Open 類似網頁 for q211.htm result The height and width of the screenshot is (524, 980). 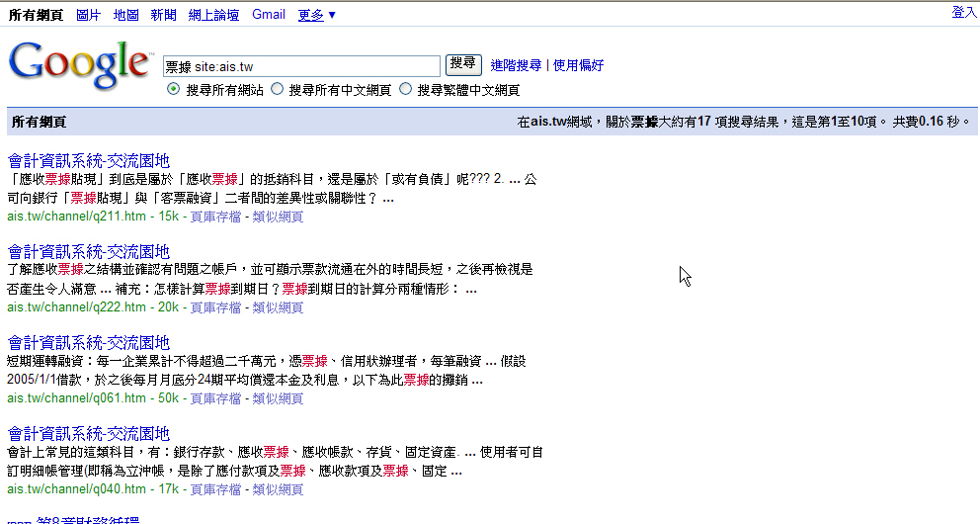(278, 217)
